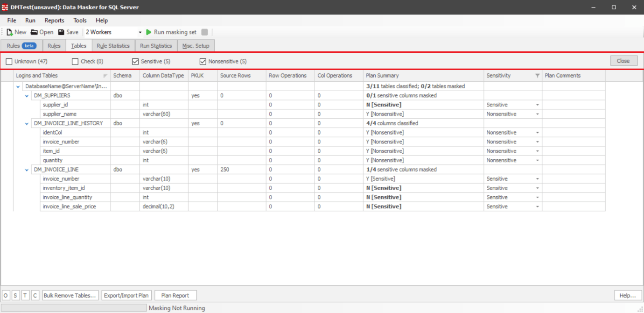Switch to the Rule Statistics tab
Viewport: 644px width, 313px height.
tap(113, 45)
